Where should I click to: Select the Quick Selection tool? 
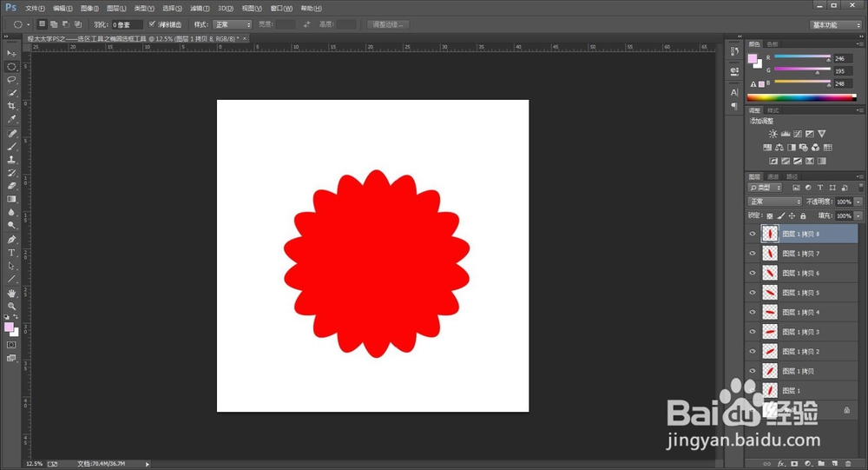(11, 93)
